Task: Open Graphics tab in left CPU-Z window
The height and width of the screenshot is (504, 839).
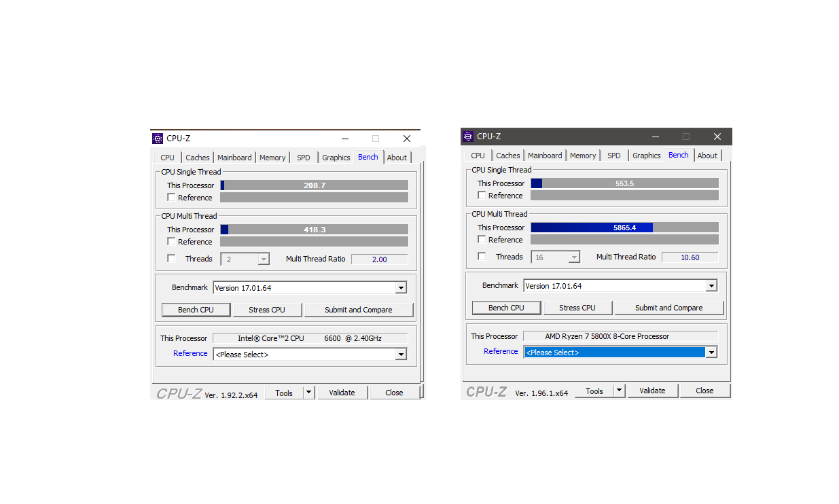Action: click(336, 158)
